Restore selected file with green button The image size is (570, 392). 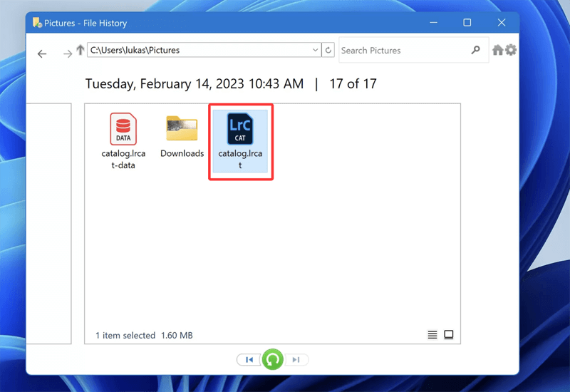(x=273, y=359)
